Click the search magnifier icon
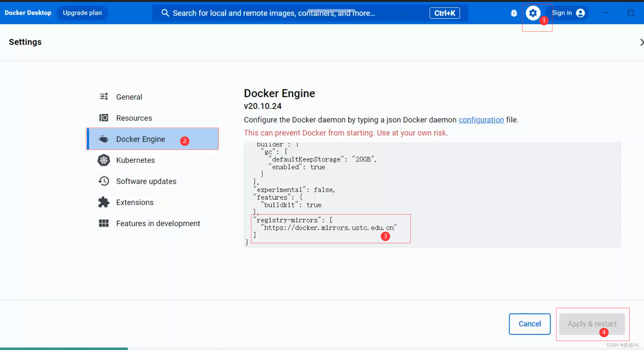This screenshot has width=644, height=350. [x=165, y=13]
